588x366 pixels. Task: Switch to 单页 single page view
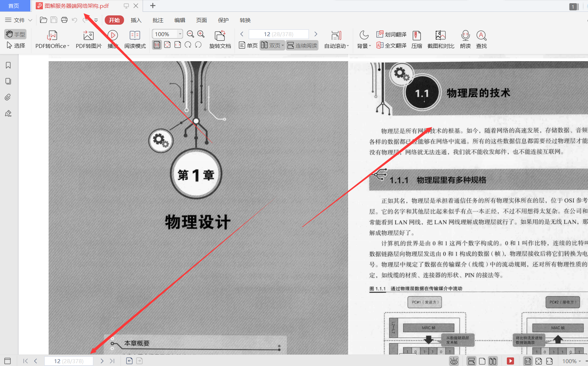click(248, 45)
